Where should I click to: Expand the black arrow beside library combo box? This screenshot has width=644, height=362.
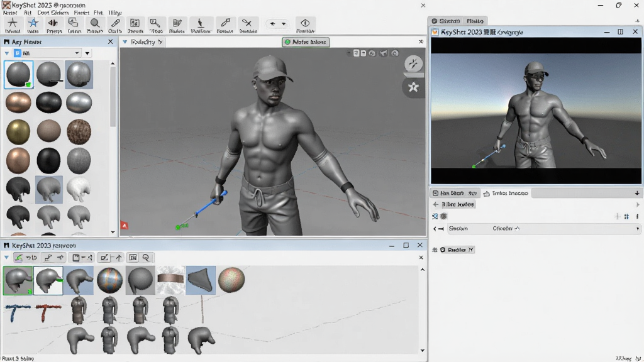tap(87, 53)
